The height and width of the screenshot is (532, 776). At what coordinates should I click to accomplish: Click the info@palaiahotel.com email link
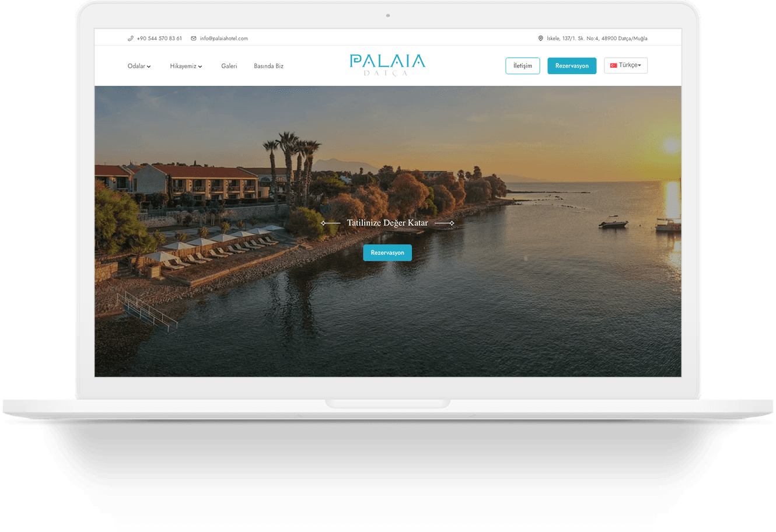tap(223, 38)
